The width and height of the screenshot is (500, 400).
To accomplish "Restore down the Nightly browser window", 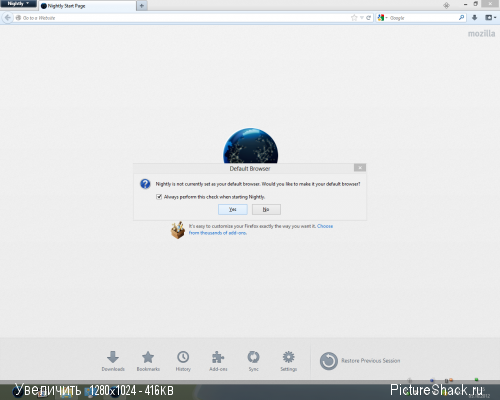I will [476, 4].
